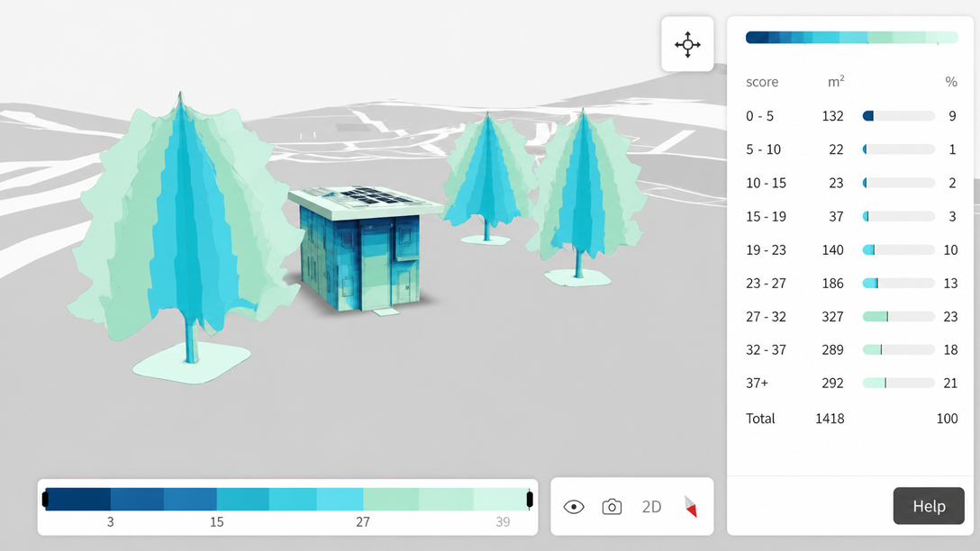
Task: Click the 0 - 5 score row
Action: [x=761, y=116]
